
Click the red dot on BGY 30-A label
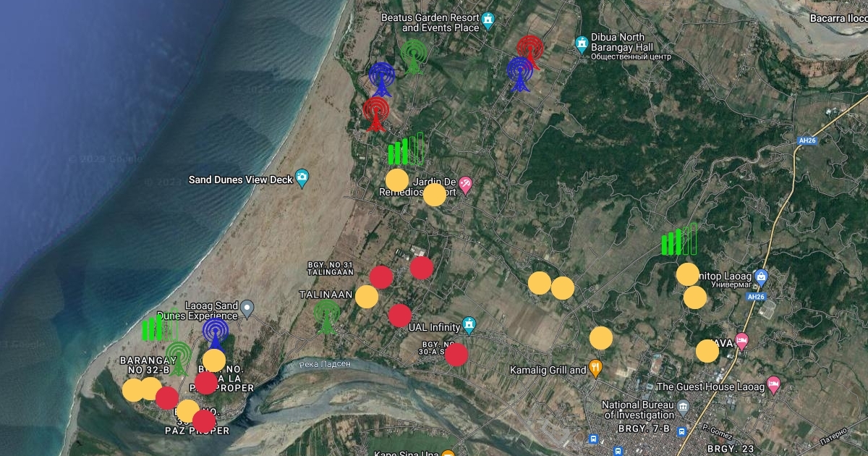pyautogui.click(x=456, y=355)
